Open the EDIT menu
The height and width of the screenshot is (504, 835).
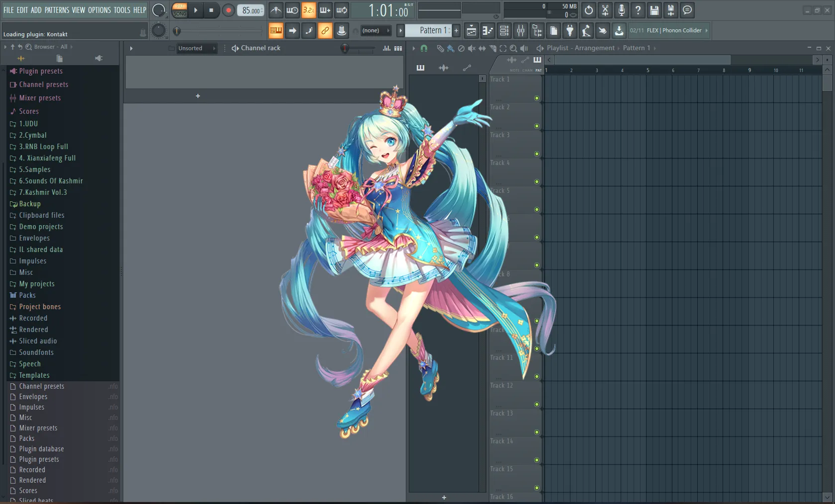click(x=22, y=10)
